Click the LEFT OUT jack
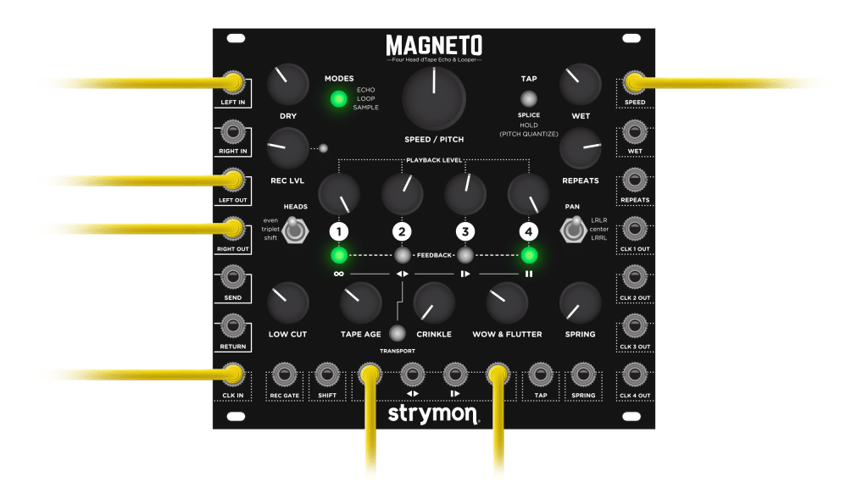The width and height of the screenshot is (868, 488). pyautogui.click(x=233, y=180)
